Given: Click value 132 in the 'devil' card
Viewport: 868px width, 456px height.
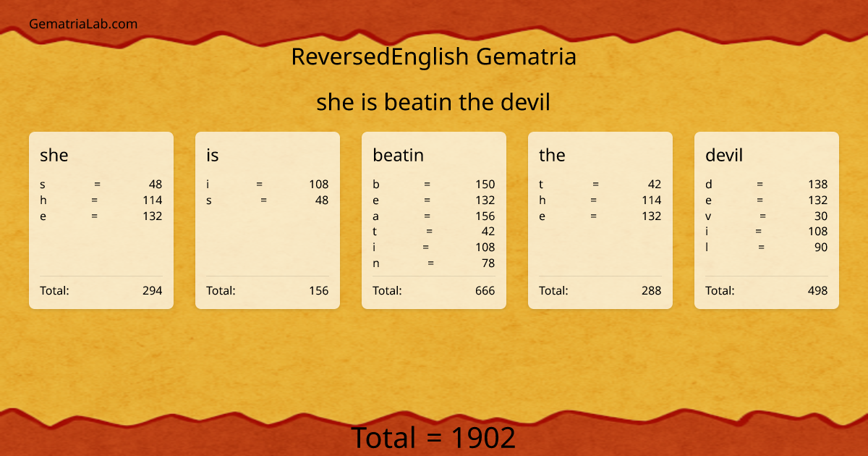Looking at the screenshot, I should pos(818,200).
